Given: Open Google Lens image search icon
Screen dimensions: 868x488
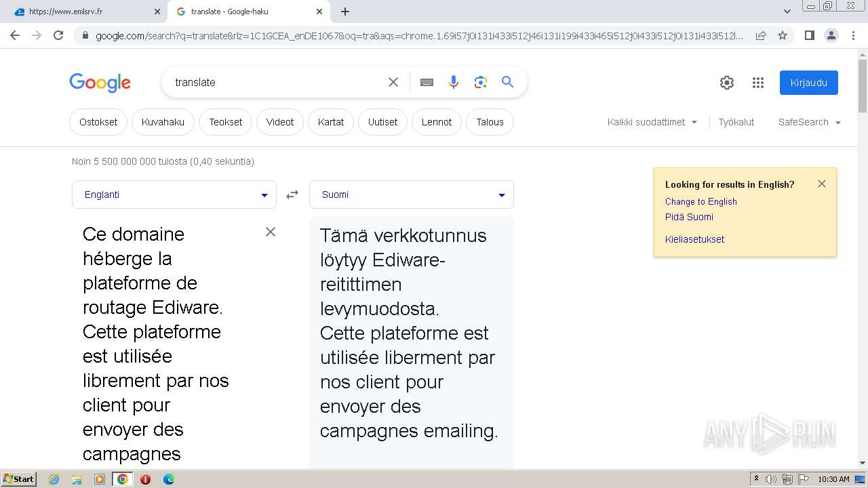Looking at the screenshot, I should [x=481, y=82].
